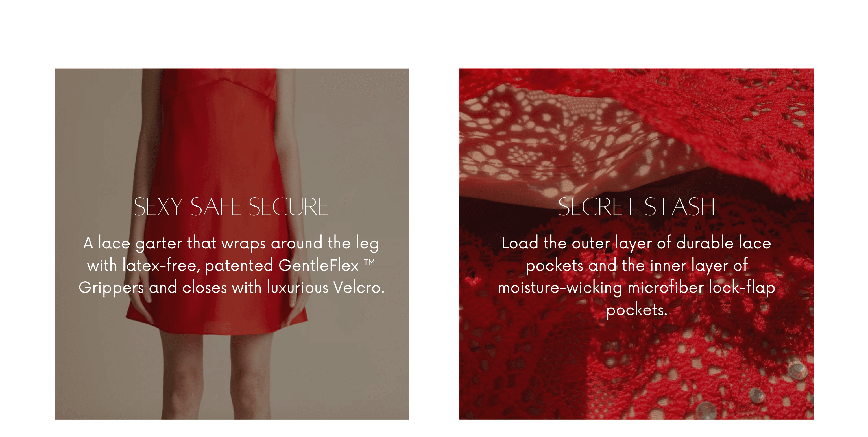Click the word Grippers
868x437 pixels.
click(x=111, y=288)
